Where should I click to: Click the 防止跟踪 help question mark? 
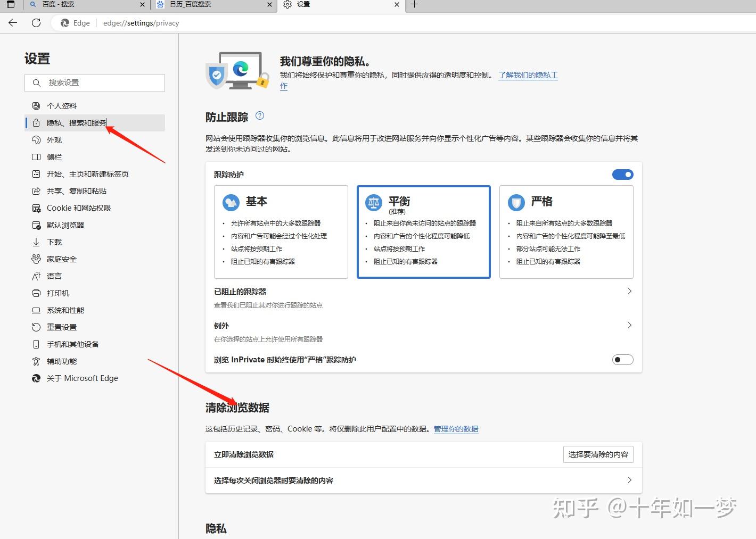[259, 115]
